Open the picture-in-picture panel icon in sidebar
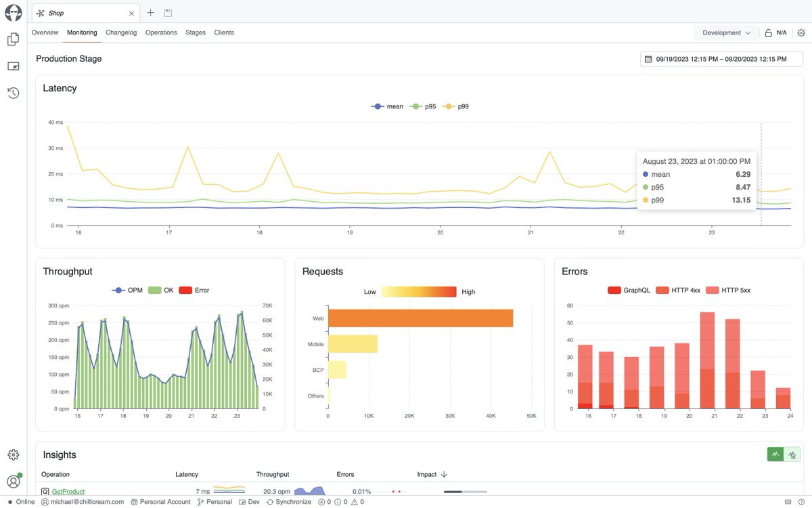Image resolution: width=812 pixels, height=508 pixels. click(13, 66)
